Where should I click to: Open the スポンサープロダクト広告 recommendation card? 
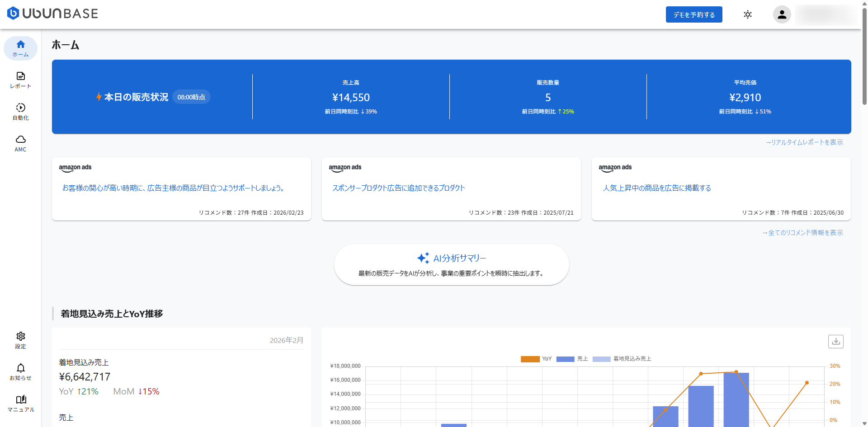398,188
